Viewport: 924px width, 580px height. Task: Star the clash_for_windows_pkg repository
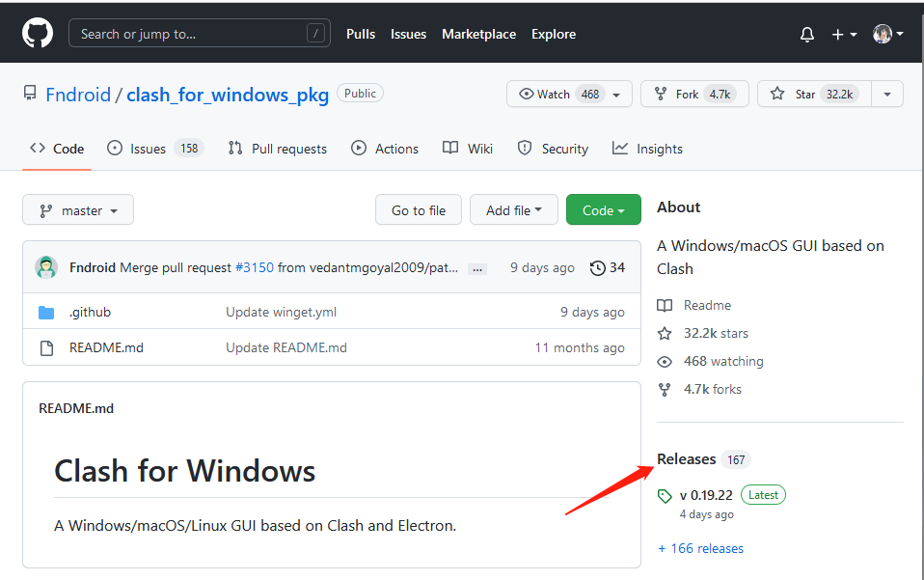pos(813,94)
